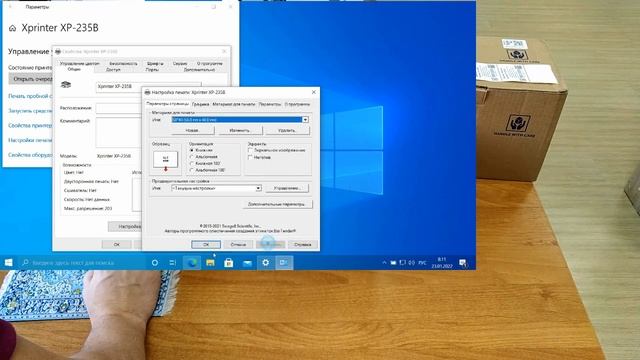Confirm print settings with the OK button
Image resolution: width=640 pixels, height=360 pixels.
pos(206,244)
